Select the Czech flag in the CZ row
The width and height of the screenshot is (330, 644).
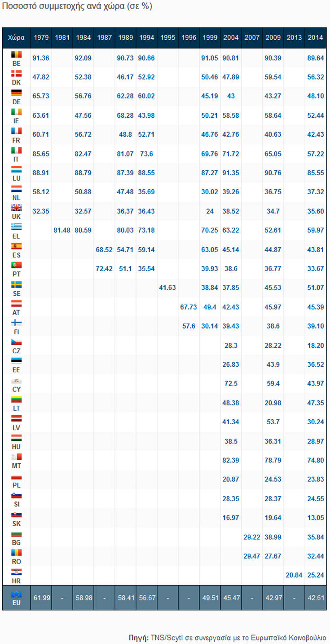16,342
